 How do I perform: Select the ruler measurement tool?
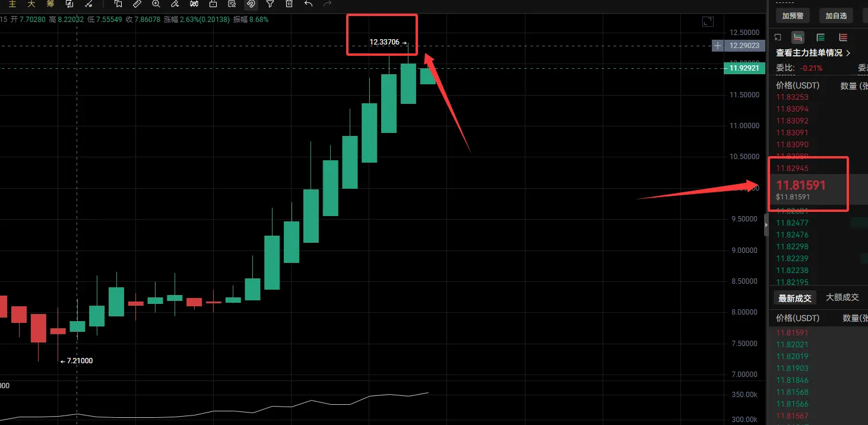coord(137,4)
